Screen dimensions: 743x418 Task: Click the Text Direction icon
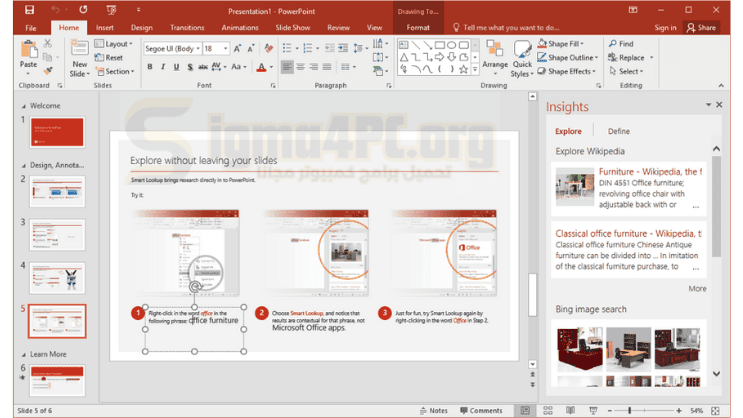pyautogui.click(x=380, y=44)
